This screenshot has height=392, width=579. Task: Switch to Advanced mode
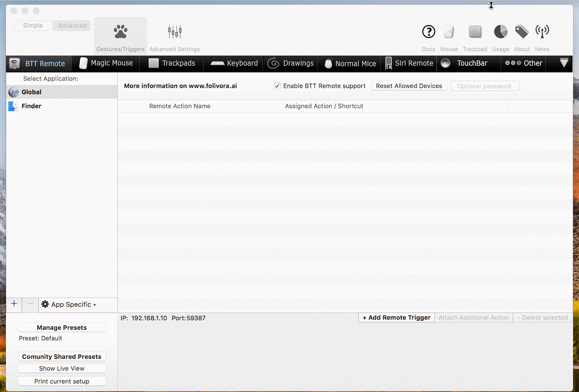tap(72, 26)
